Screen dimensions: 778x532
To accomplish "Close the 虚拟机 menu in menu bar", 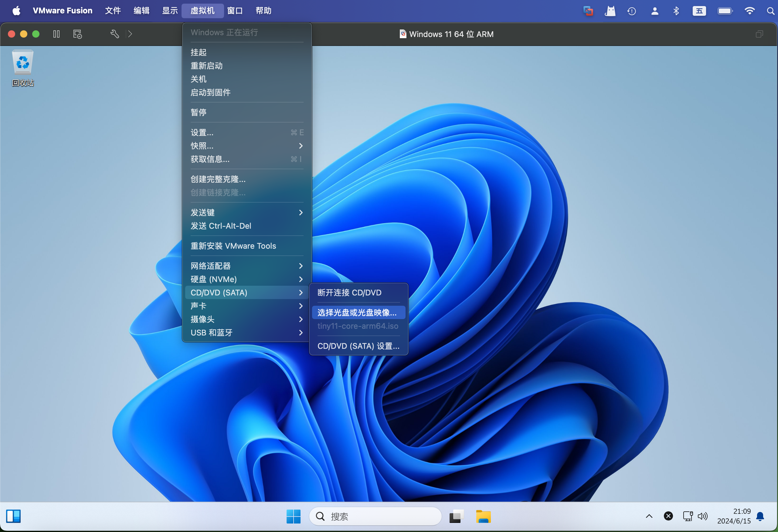I will click(x=202, y=11).
